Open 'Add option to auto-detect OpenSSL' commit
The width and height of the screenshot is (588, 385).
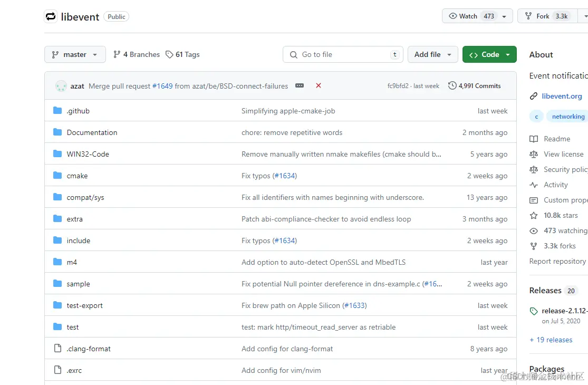click(323, 262)
